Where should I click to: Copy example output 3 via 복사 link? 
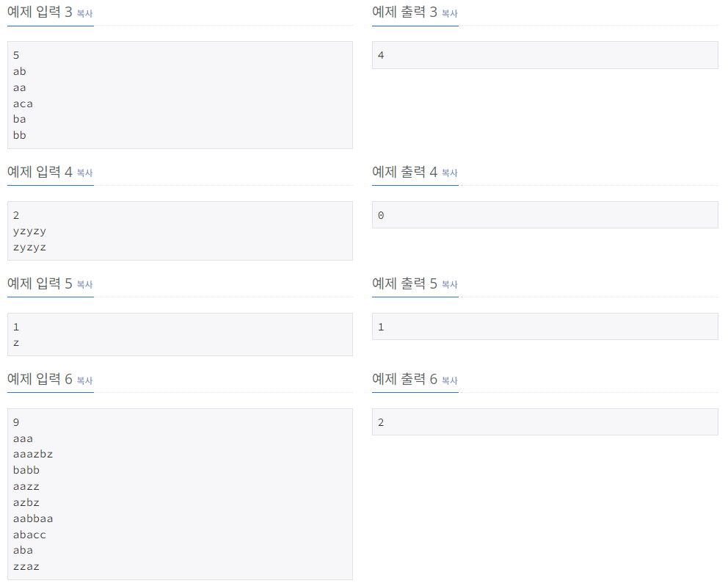[x=449, y=13]
